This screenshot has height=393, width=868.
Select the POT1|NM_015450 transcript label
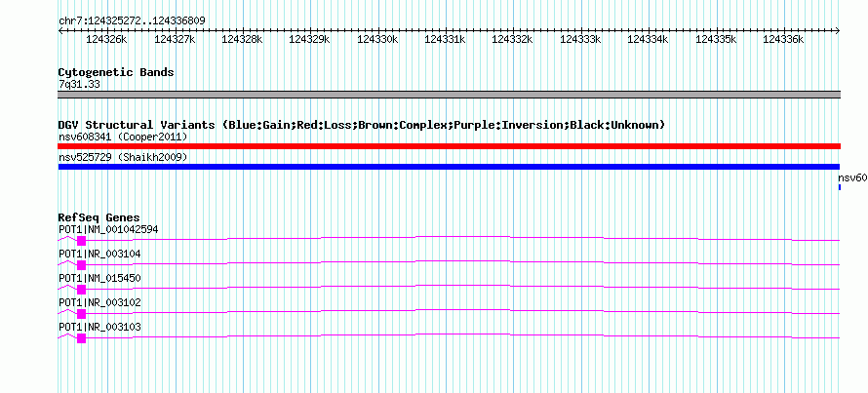pos(99,279)
